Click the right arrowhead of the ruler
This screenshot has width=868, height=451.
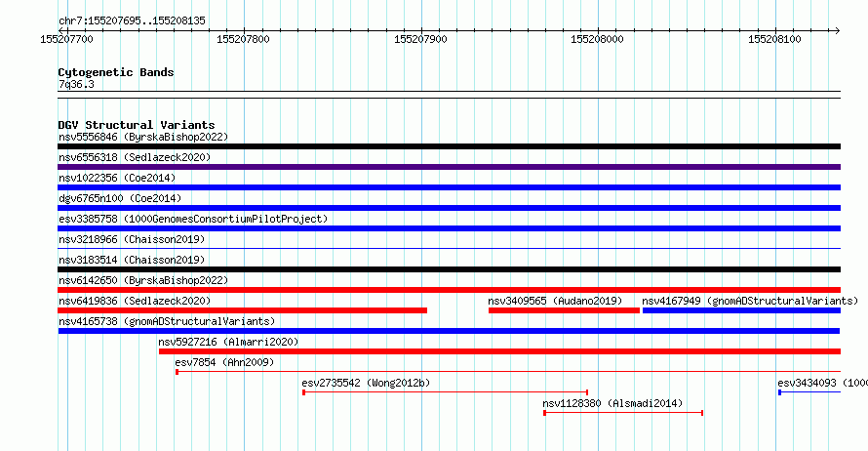(x=838, y=30)
